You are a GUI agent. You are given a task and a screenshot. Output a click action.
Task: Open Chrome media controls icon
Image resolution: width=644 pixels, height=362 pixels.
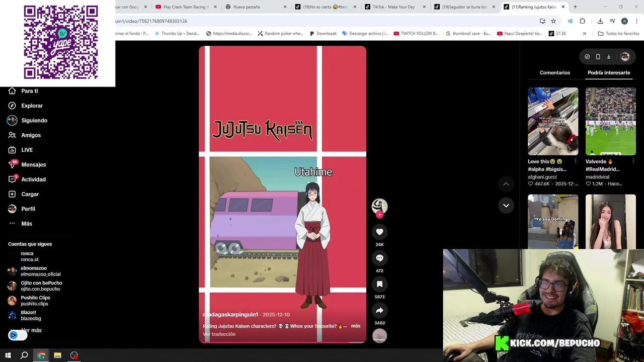click(x=612, y=21)
